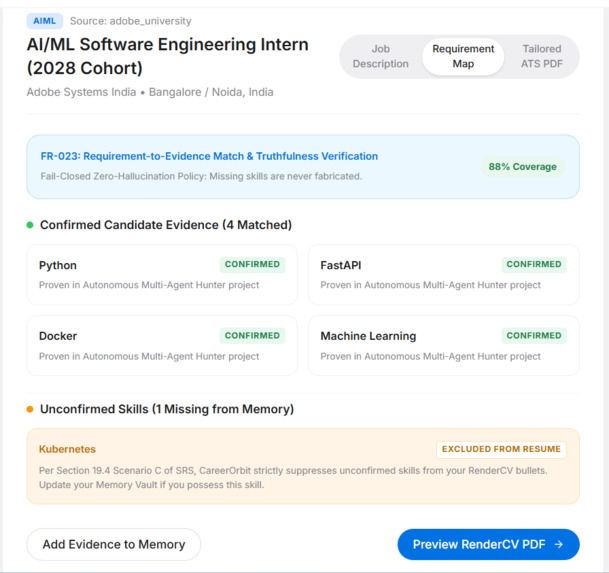Screen dimensions: 609x573
Task: Click the EXCLUDED FROM RESUME badge
Action: click(501, 449)
